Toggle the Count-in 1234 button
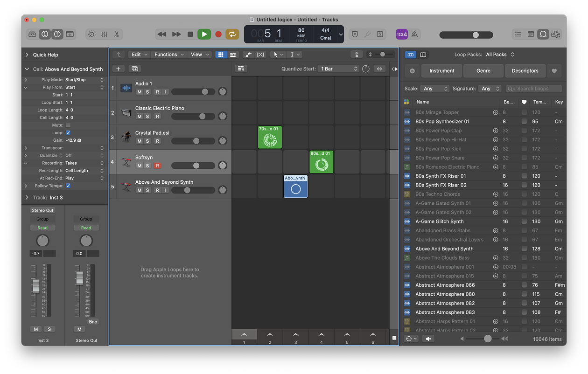588x374 pixels. click(x=402, y=34)
